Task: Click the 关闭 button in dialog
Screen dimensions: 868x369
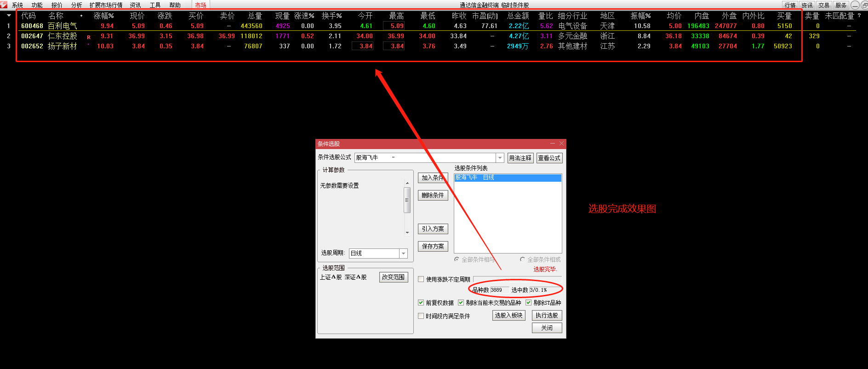Action: tap(547, 328)
